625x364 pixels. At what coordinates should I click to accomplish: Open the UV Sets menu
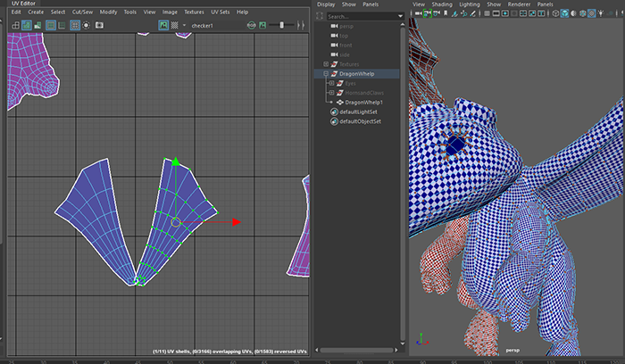point(220,12)
